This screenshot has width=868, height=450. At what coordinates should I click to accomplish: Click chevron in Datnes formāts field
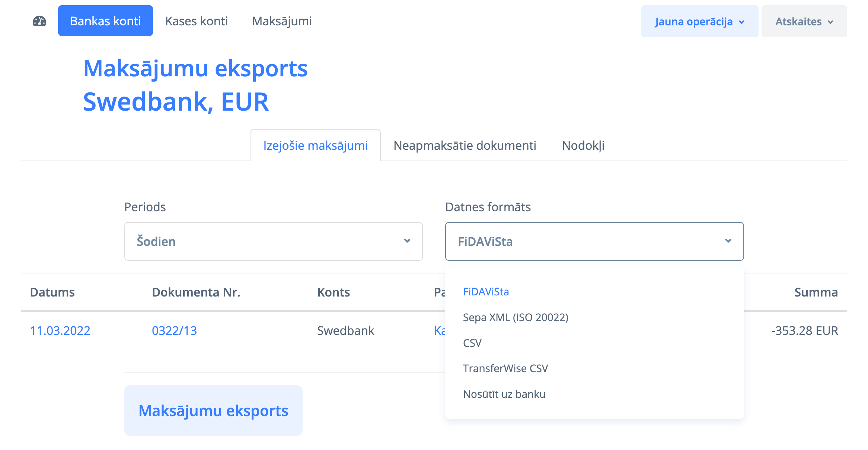728,241
